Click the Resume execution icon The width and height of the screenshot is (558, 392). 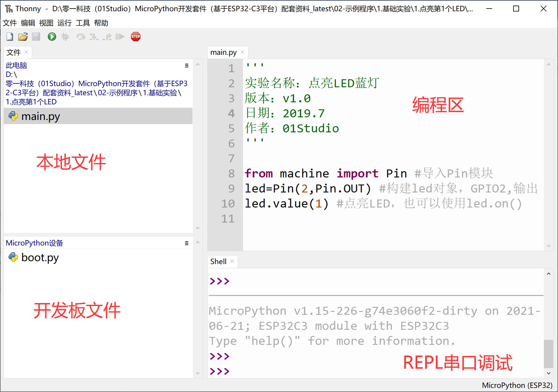pos(120,37)
